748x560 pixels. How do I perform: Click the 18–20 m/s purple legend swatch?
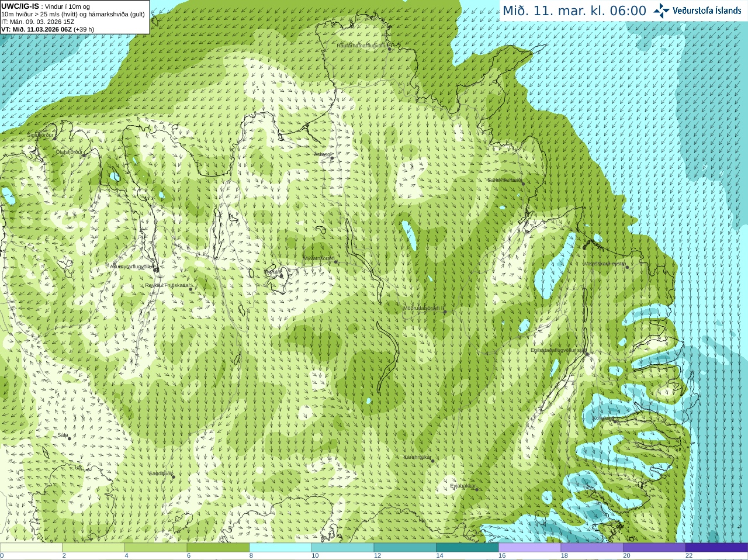[x=592, y=548]
